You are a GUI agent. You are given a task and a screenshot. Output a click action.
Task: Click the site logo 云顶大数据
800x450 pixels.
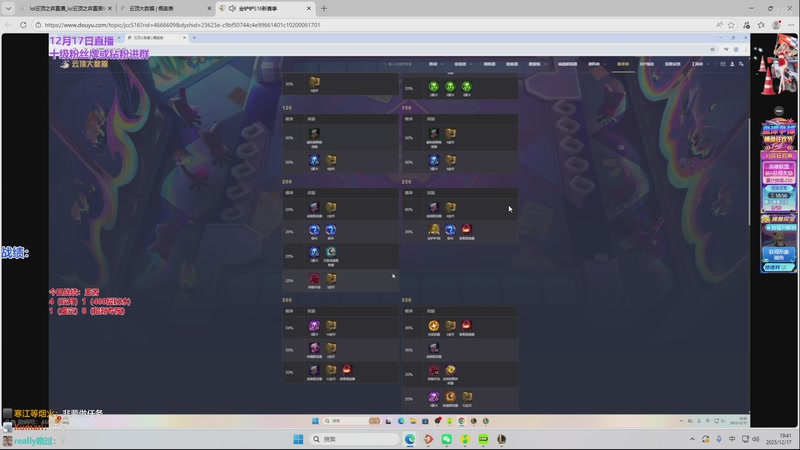(85, 64)
